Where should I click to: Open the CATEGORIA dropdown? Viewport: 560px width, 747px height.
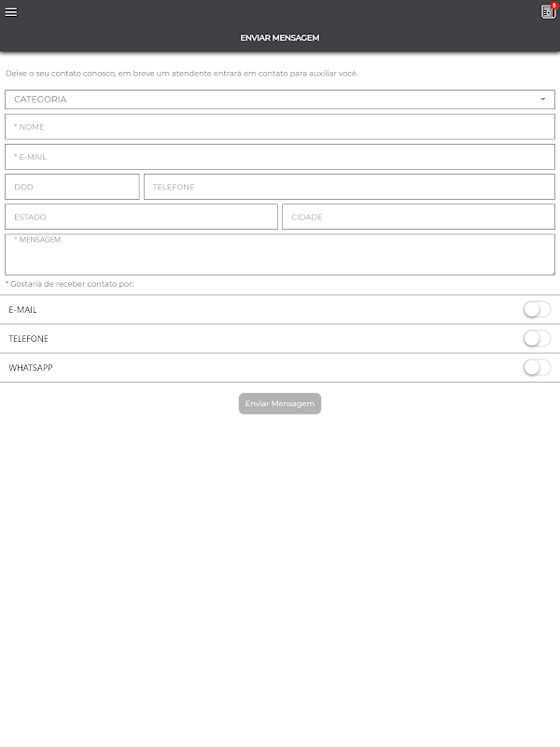280,99
